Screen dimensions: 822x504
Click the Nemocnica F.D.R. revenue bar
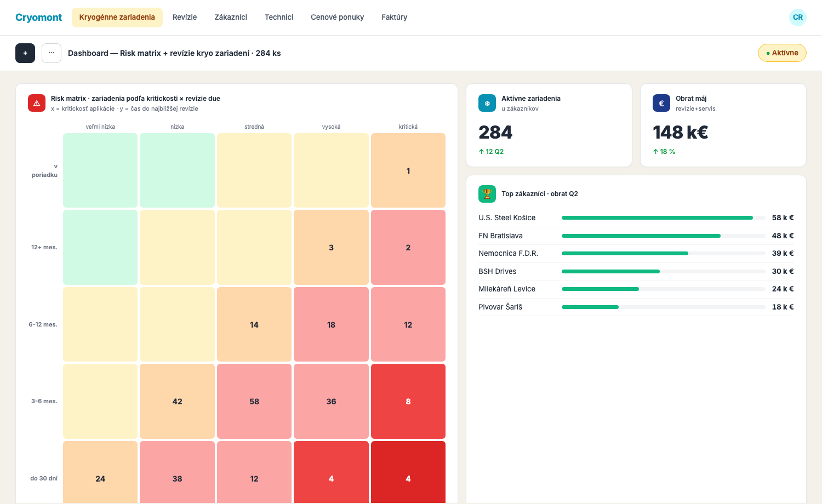(x=664, y=253)
